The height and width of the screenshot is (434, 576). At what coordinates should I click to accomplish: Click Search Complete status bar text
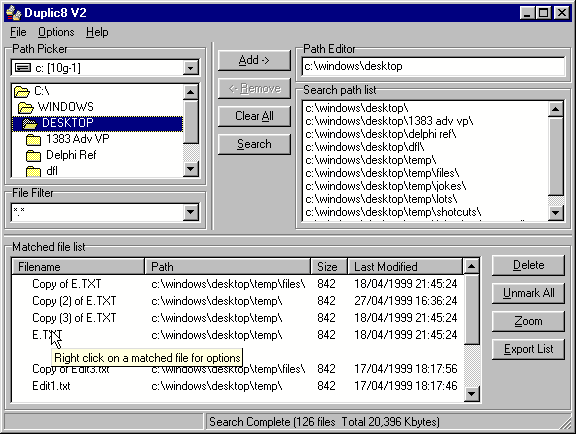(324, 422)
